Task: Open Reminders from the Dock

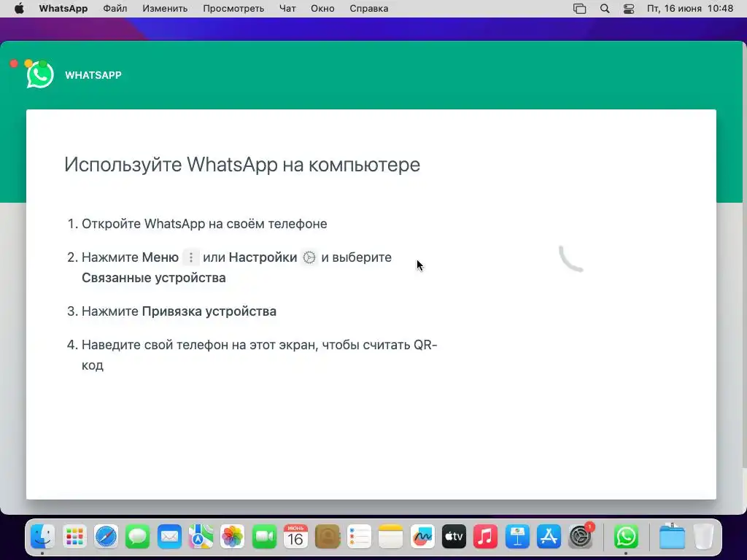Action: pyautogui.click(x=359, y=537)
